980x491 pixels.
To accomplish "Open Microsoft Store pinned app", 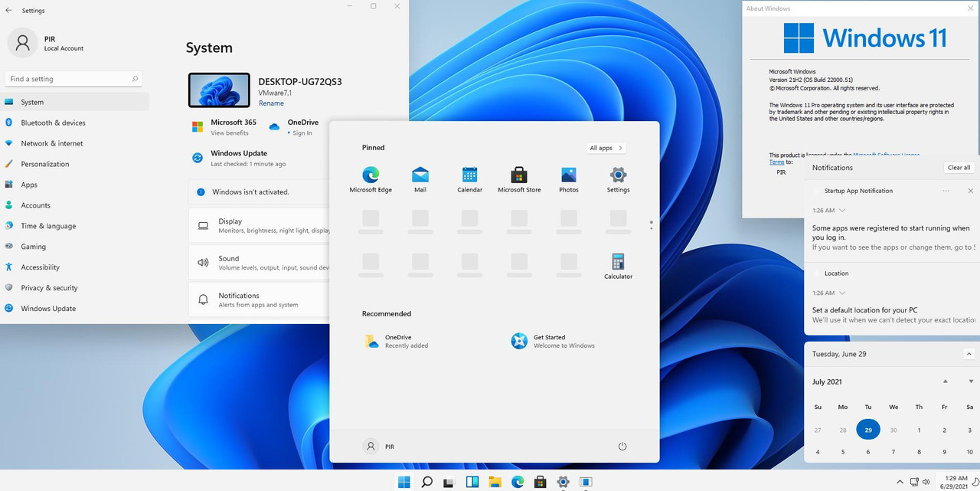I will point(519,179).
